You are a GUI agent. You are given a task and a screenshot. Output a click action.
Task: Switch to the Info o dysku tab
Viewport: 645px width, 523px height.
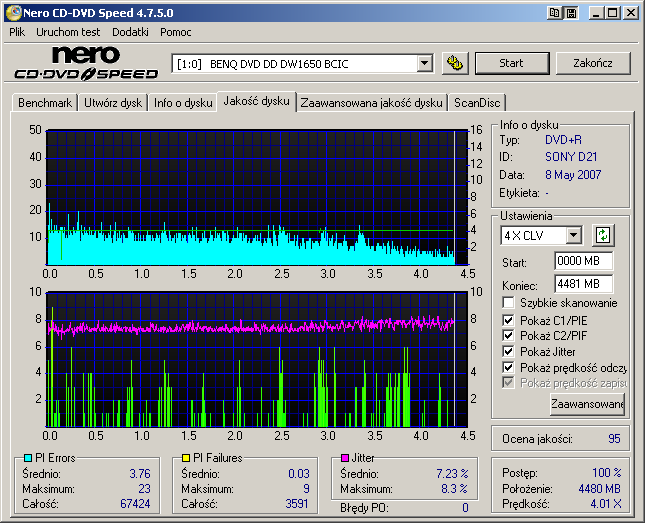coord(183,103)
